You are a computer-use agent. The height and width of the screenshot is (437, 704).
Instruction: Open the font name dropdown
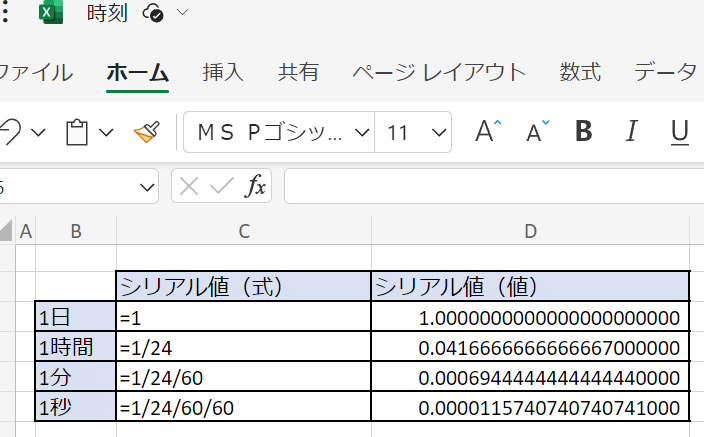click(361, 132)
